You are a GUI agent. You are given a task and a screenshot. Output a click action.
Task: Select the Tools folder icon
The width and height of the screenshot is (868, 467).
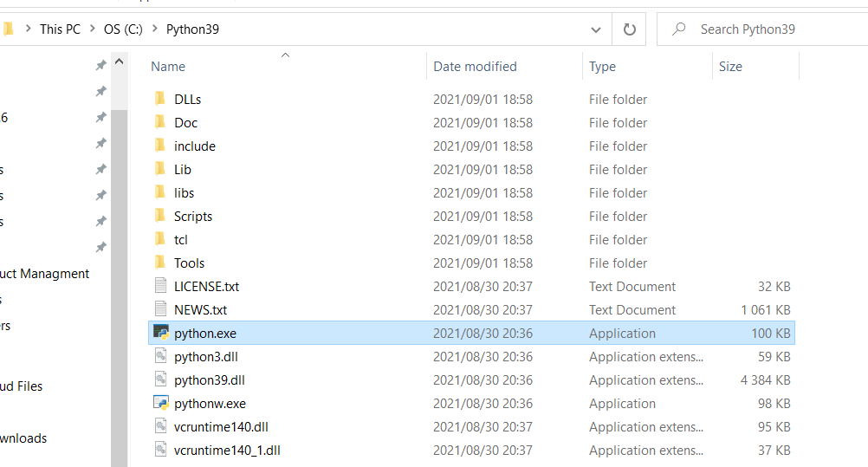coord(160,262)
